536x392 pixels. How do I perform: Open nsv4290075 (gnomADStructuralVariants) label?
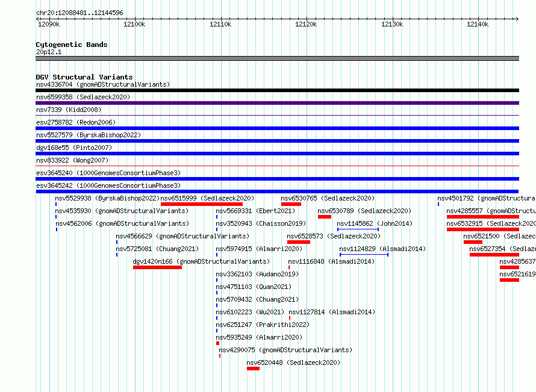tap(285, 350)
